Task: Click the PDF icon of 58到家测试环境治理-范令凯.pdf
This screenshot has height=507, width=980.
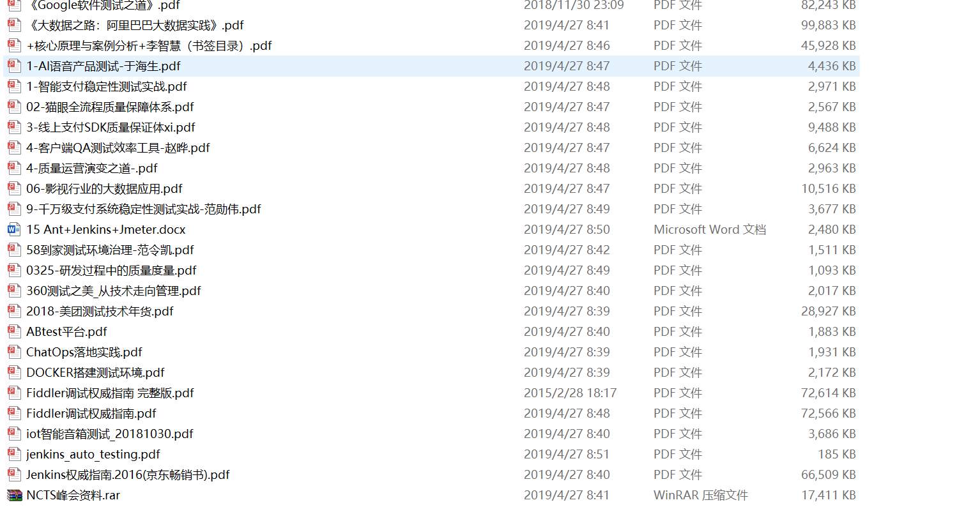Action: [14, 250]
